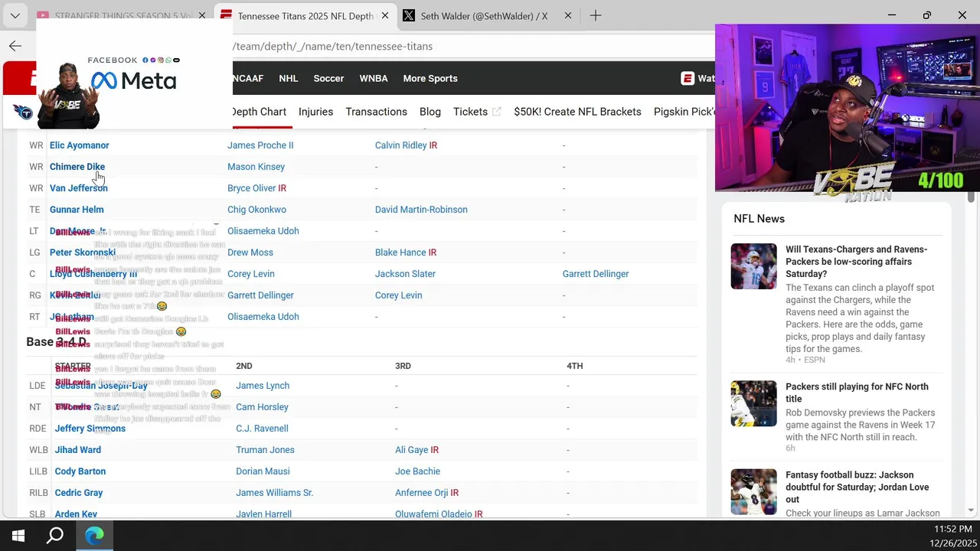Open the browser tab list chevron
The height and width of the screenshot is (551, 980).
coord(15,15)
